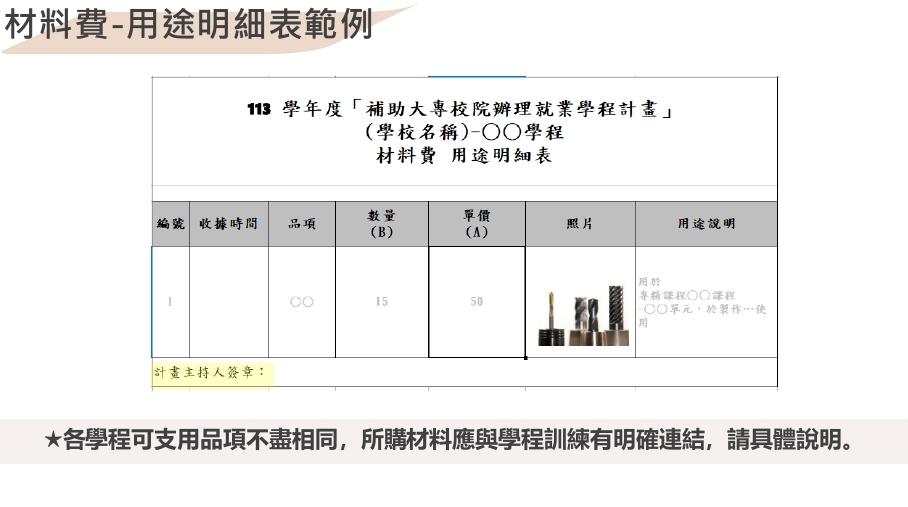Click the 品項 cell containing ○○
The height and width of the screenshot is (507, 908).
click(302, 301)
